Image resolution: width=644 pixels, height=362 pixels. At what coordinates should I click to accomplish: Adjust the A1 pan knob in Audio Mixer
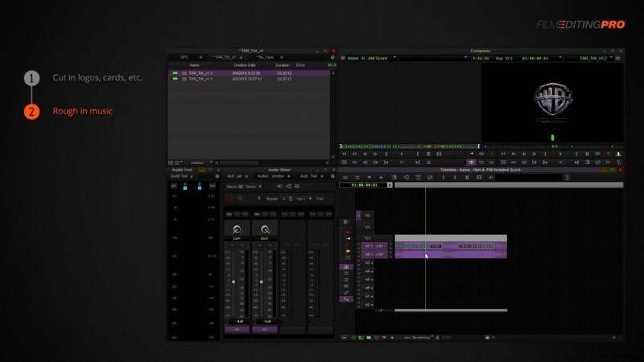(237, 229)
